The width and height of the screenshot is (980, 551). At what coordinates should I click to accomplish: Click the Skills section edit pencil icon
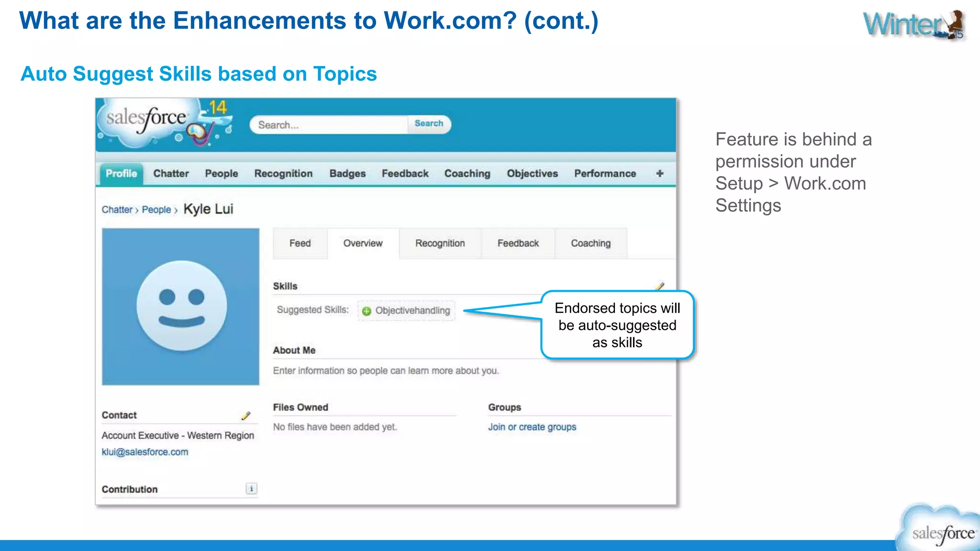(x=660, y=287)
